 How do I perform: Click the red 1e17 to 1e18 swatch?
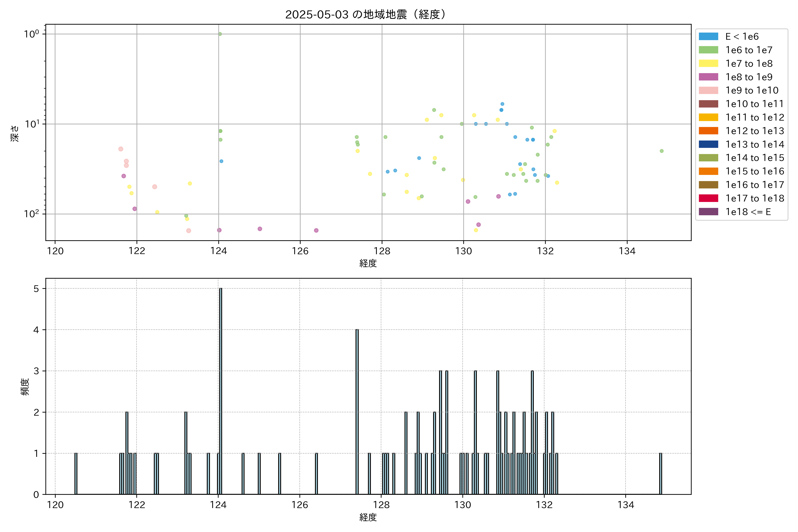click(708, 198)
